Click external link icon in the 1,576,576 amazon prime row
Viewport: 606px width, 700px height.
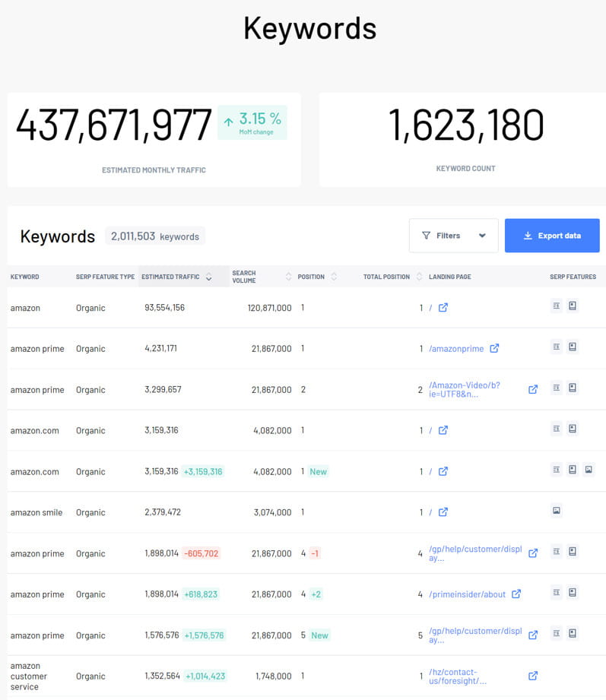pyautogui.click(x=533, y=635)
